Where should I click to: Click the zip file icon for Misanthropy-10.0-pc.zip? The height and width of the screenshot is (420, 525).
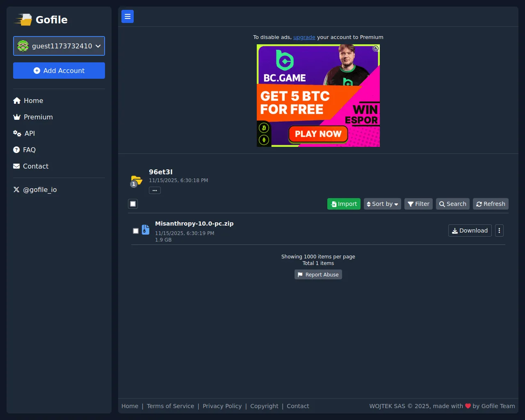click(146, 230)
